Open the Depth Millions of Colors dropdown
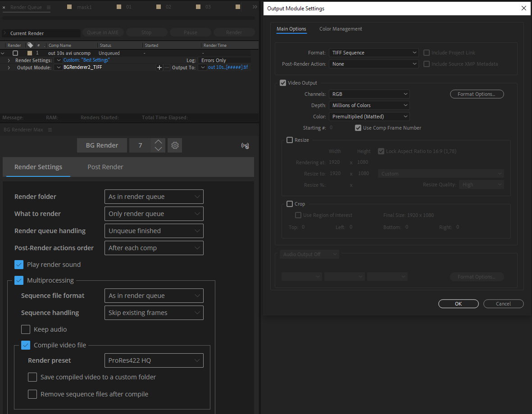 (x=369, y=105)
